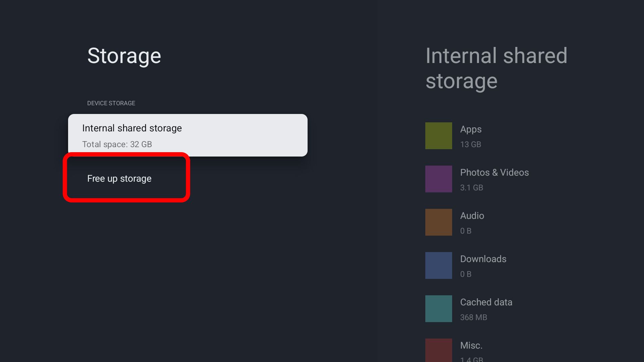The image size is (644, 362).
Task: Click the blue Downloads color swatch
Action: [x=438, y=265]
